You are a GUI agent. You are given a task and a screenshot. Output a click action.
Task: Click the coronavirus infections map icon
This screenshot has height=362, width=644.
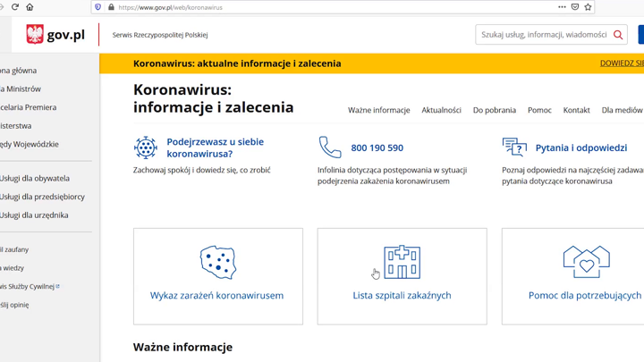tap(217, 262)
